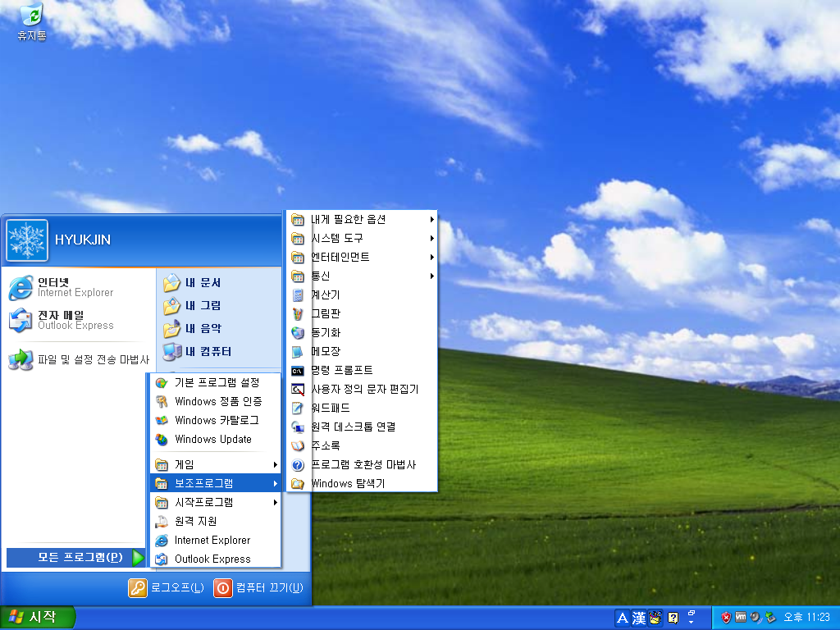Launch Internet Explorer from programs list

tap(216, 540)
